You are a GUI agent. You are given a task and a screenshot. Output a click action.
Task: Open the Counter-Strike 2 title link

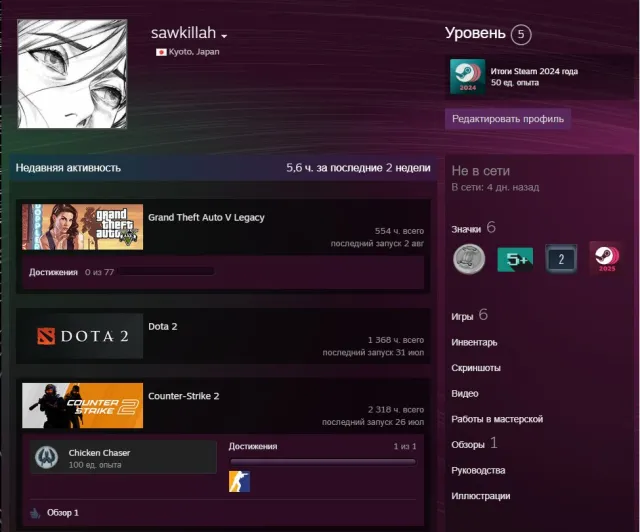[184, 396]
